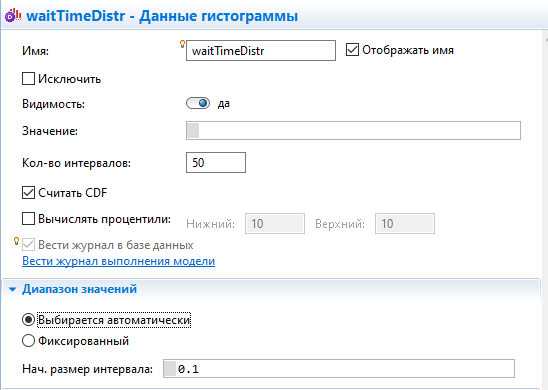This screenshot has height=390, width=548.
Task: Select the Фиксированный radio option
Action: click(x=28, y=341)
